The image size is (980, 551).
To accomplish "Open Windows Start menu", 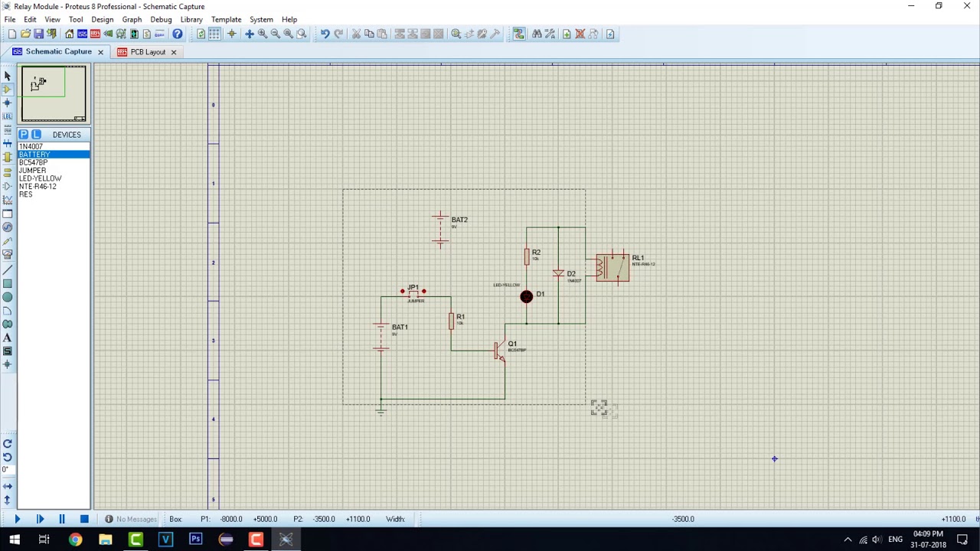I will 15,540.
